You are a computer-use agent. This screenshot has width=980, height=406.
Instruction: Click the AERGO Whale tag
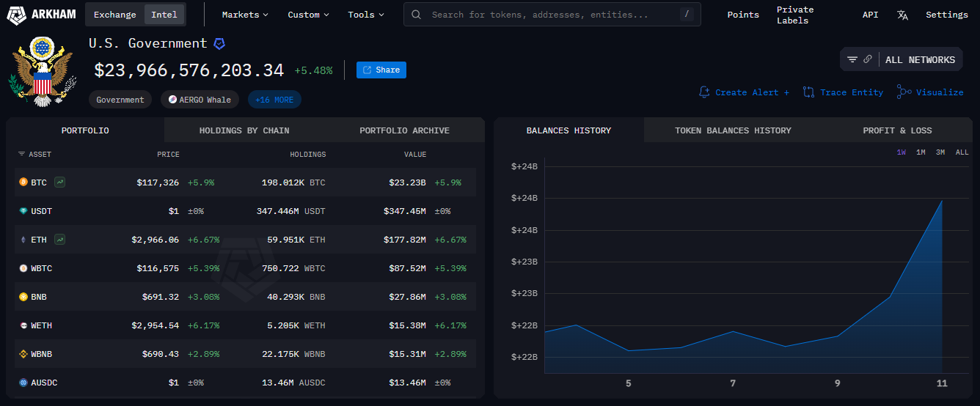click(x=200, y=100)
